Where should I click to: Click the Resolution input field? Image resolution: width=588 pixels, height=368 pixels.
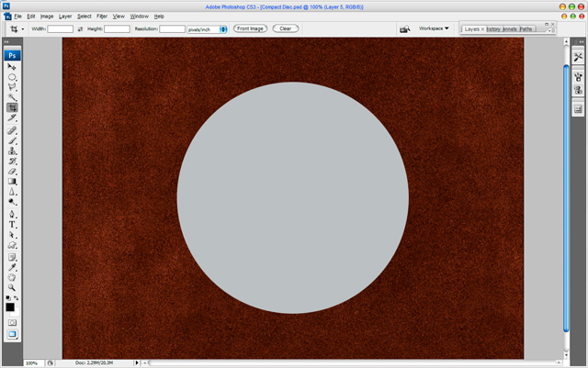(x=172, y=28)
